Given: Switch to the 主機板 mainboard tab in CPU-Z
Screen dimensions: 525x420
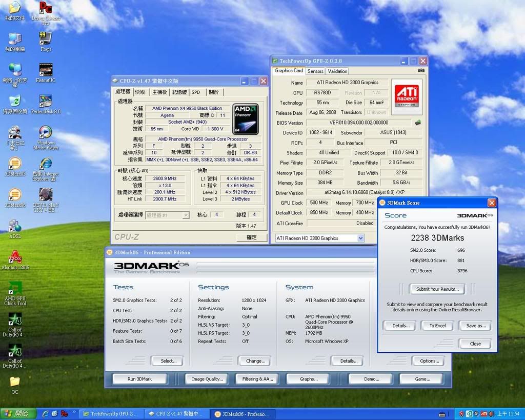Looking at the screenshot, I should [159, 92].
